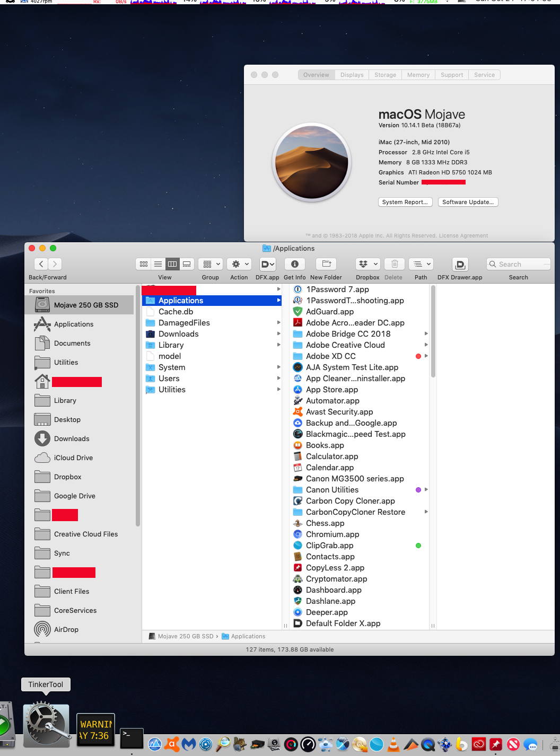Click red tag dot on Adobe XD CC

point(418,356)
